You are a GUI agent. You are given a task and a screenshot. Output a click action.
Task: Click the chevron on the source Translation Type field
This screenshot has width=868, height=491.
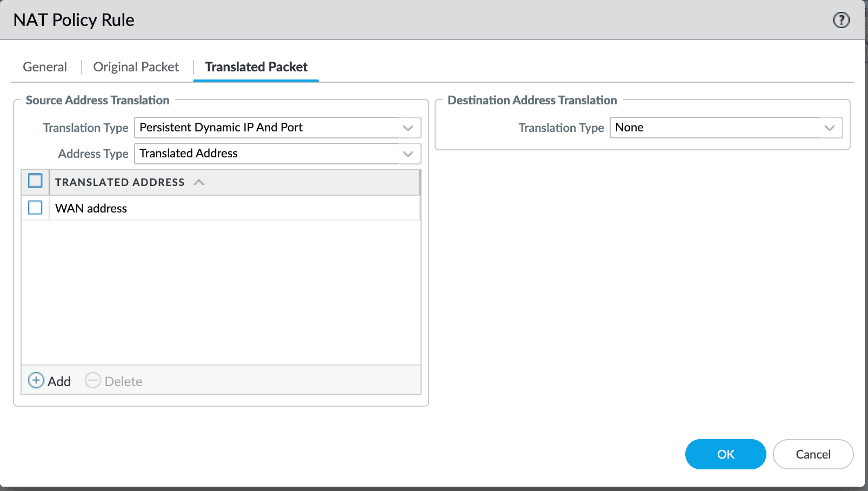(408, 128)
